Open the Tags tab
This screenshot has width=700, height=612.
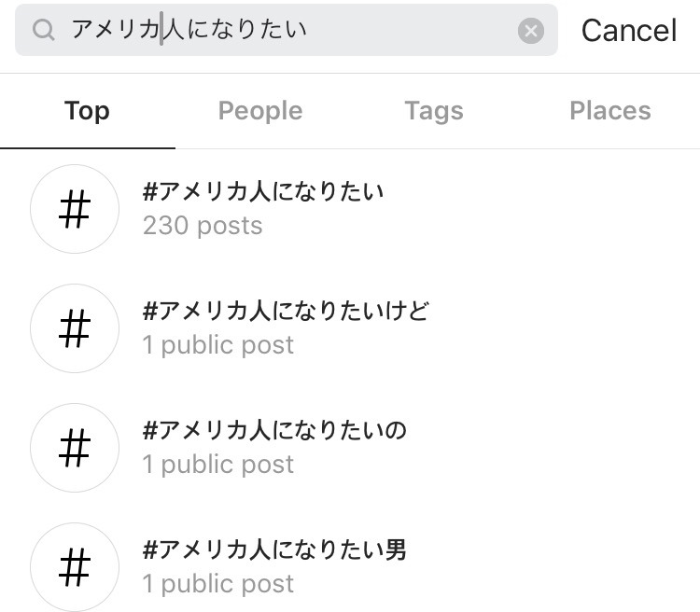pos(434,111)
